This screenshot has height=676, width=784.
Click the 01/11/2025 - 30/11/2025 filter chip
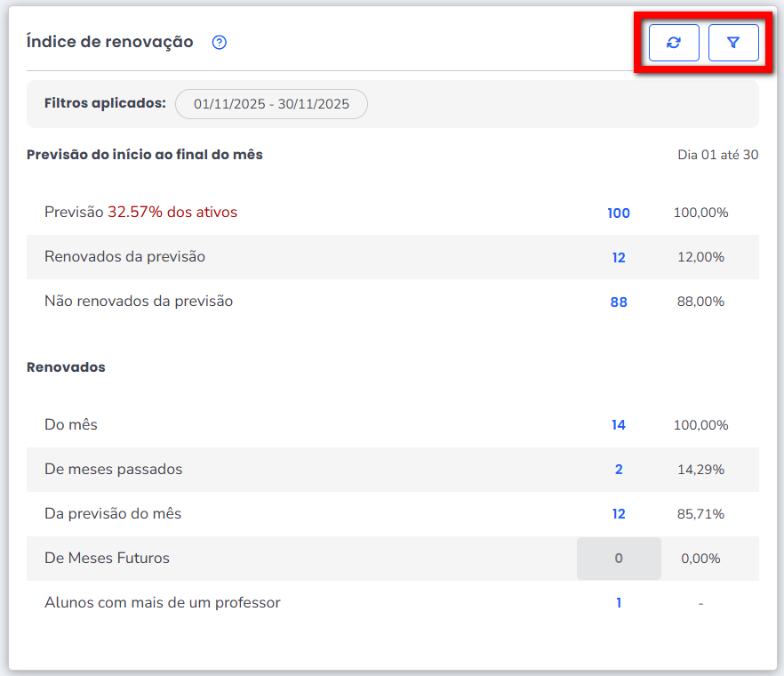tap(271, 104)
